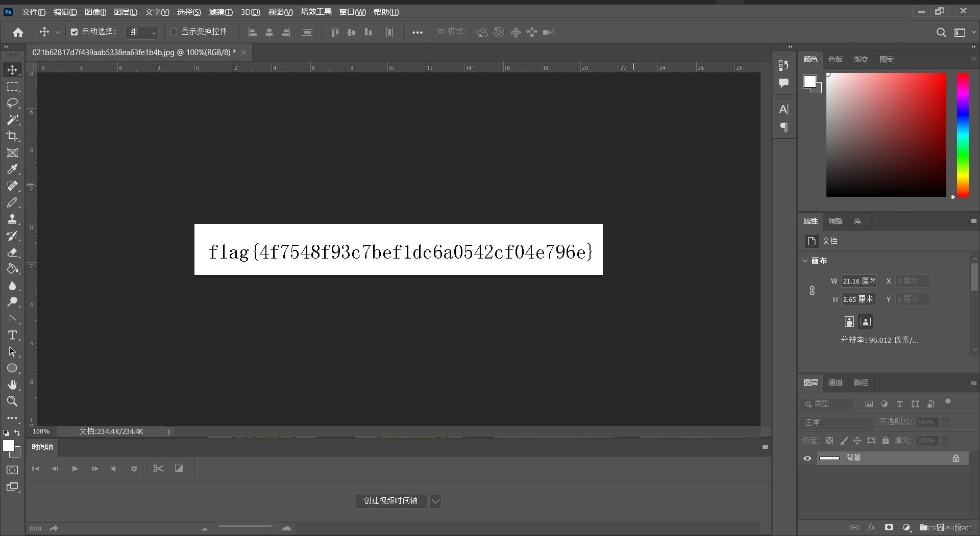Screen dimensions: 980x536
Task: Select the Frame tool
Action: tap(12, 153)
